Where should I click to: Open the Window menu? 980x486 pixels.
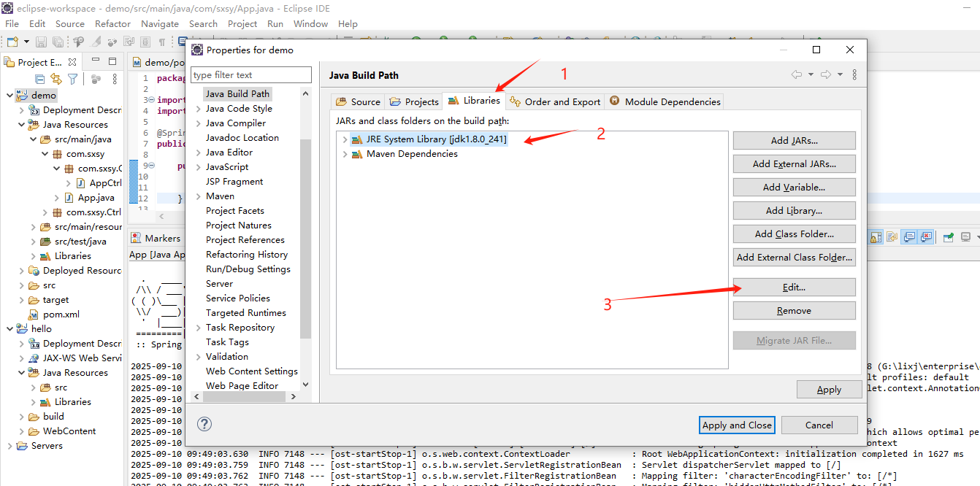[310, 23]
